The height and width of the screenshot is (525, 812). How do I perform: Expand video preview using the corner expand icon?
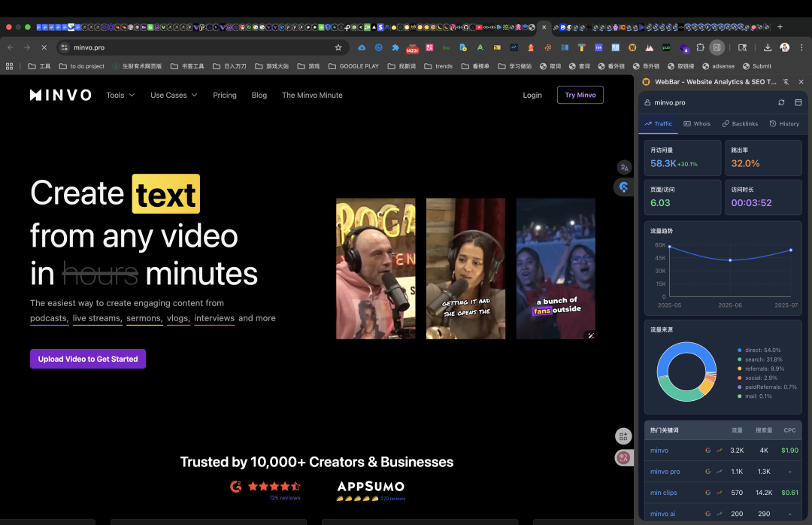pyautogui.click(x=591, y=335)
